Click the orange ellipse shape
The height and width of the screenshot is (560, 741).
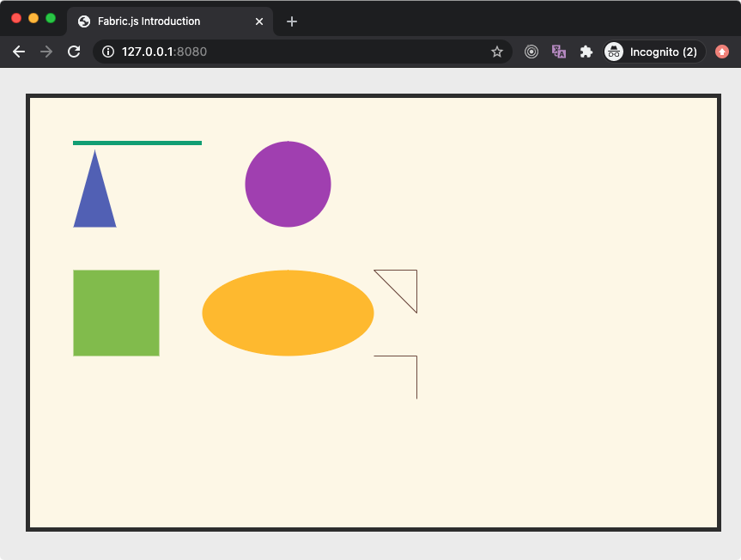click(288, 312)
